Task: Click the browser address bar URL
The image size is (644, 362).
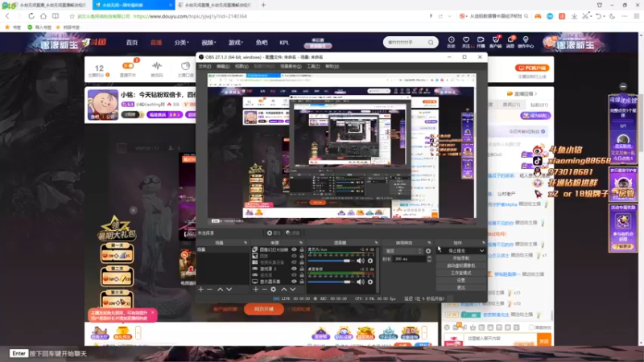Action: (190, 16)
